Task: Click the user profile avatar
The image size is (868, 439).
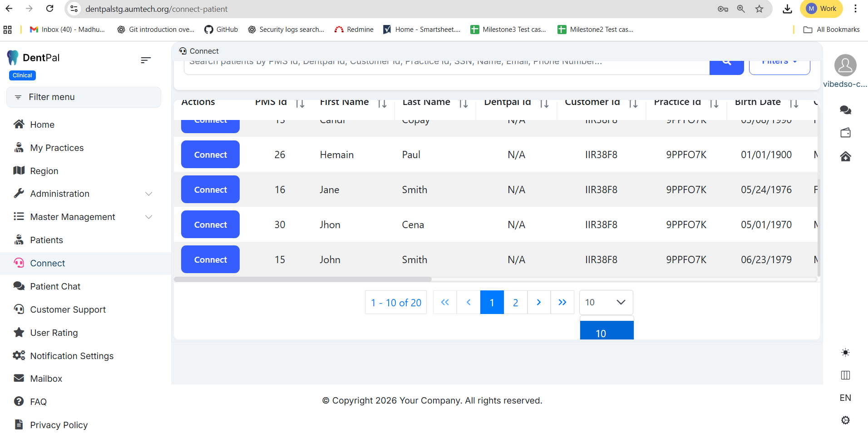Action: click(845, 65)
